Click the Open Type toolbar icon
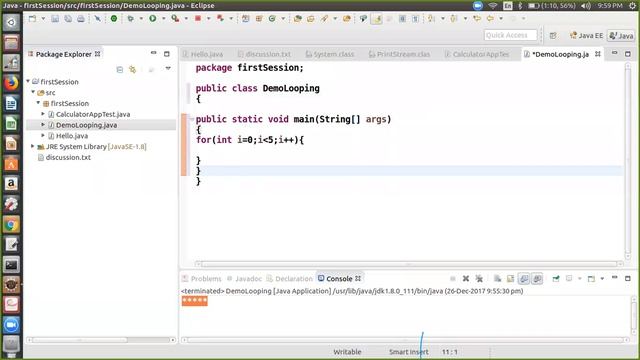Image resolution: width=640 pixels, height=360 pixels. pyautogui.click(x=298, y=18)
